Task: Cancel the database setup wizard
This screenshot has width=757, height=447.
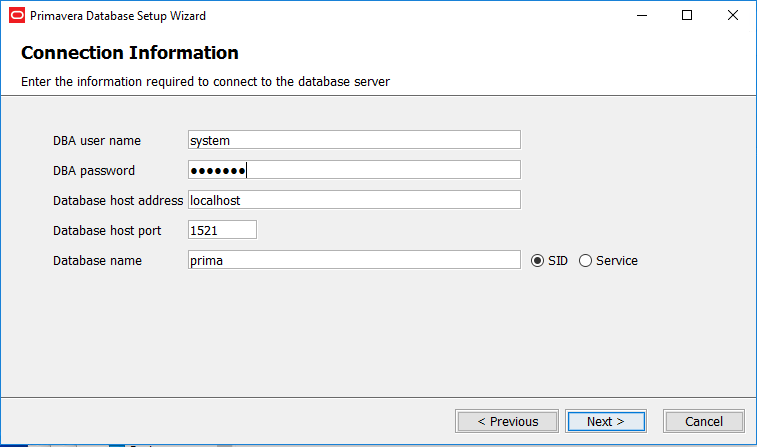Action: click(x=703, y=421)
